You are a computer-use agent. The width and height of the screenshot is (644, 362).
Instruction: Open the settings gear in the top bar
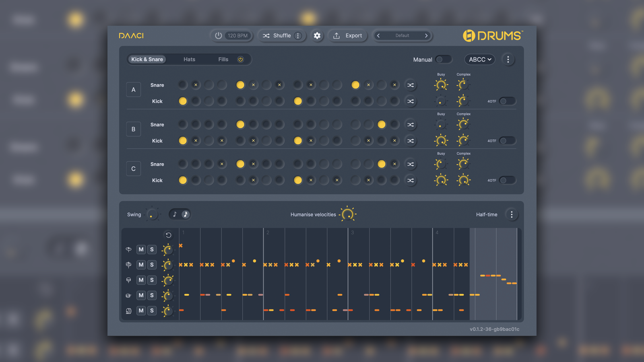(317, 35)
